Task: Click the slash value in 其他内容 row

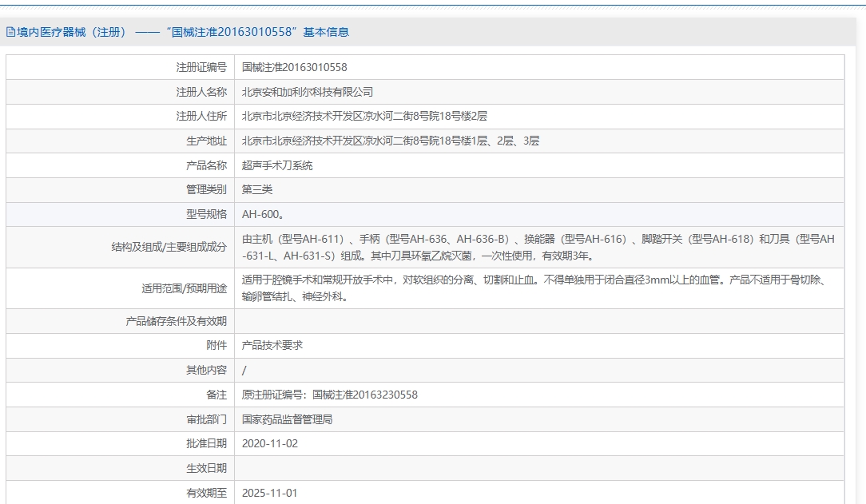Action: [244, 371]
